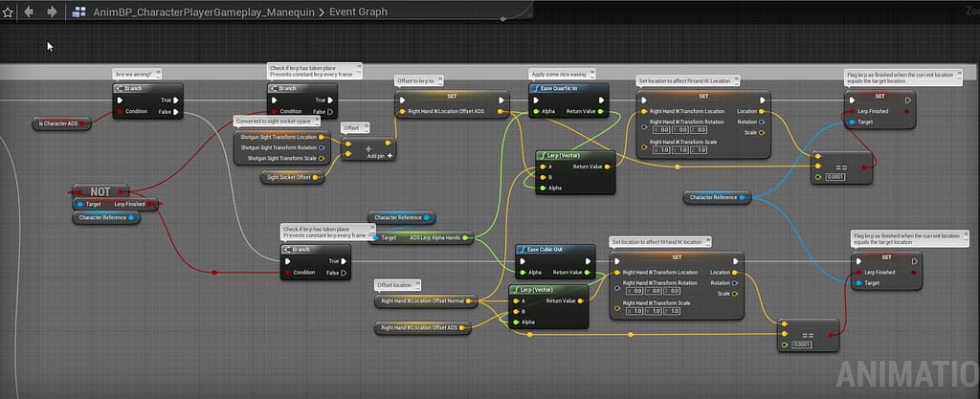Image resolution: width=980 pixels, height=399 pixels.
Task: Click Return Value pin on Ease Quartic In
Action: click(601, 112)
